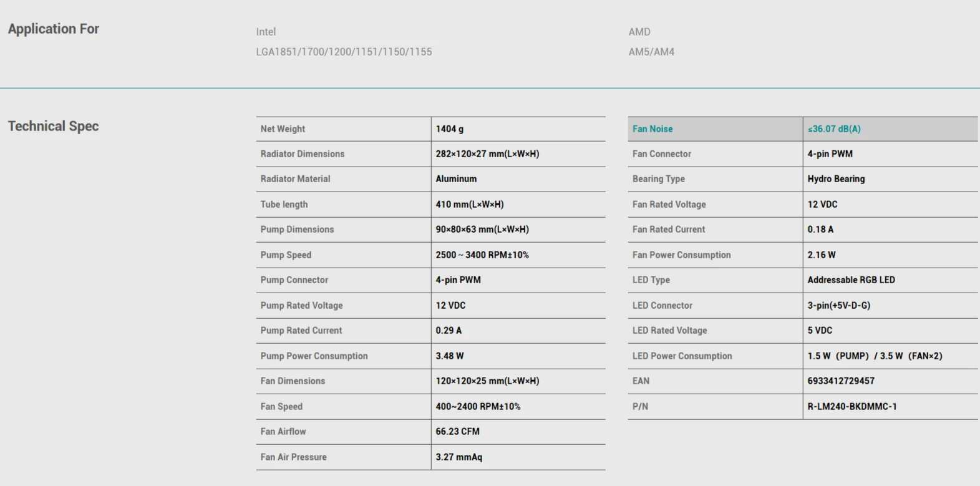Click the 'Application For' section heading
Viewport: 980px width, 486px height.
[54, 29]
